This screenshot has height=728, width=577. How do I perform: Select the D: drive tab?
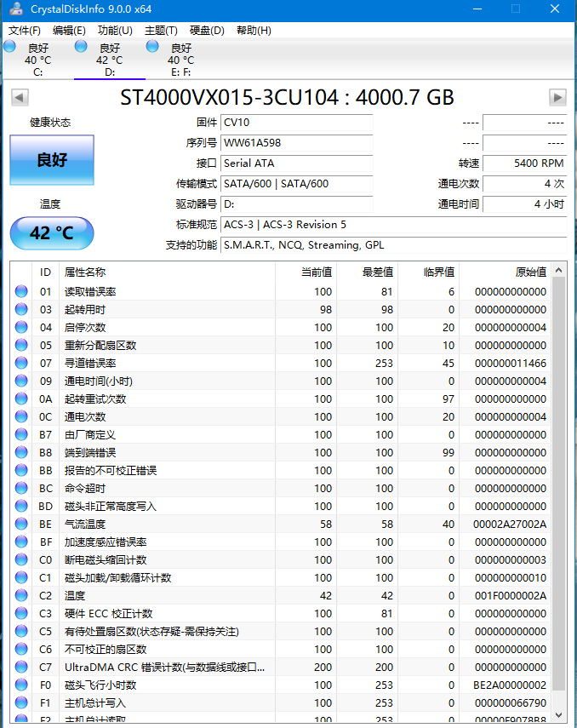(110, 60)
